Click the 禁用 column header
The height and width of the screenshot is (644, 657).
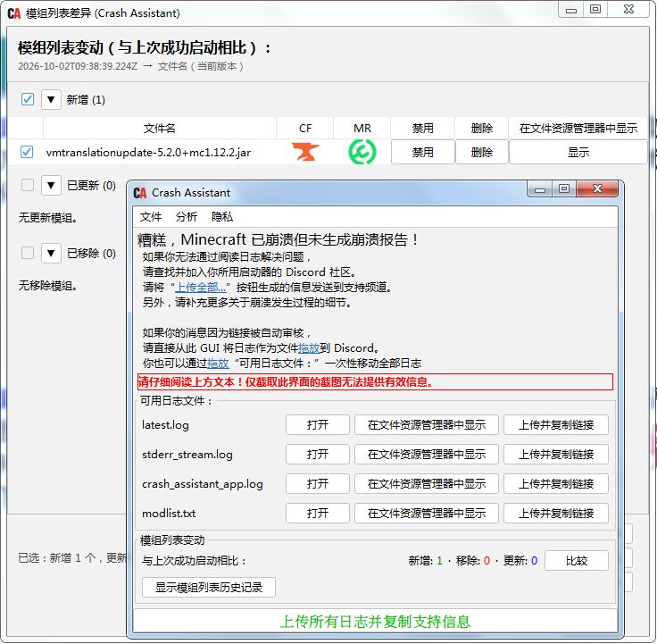pos(423,129)
